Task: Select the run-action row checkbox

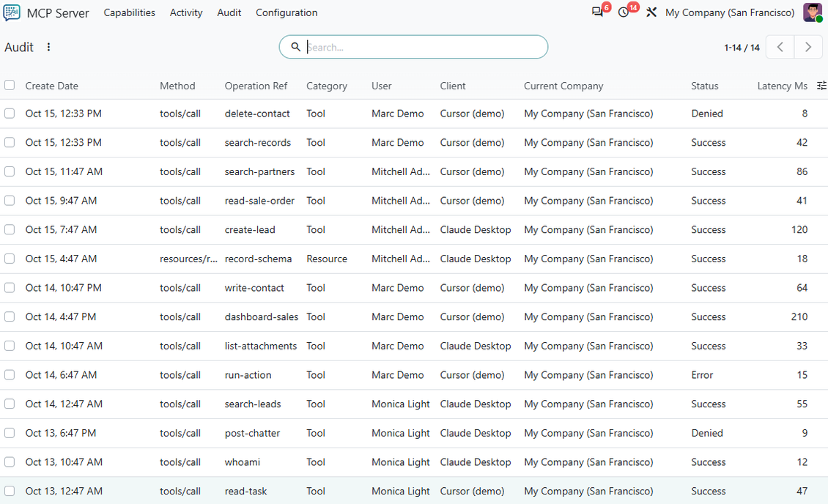Action: (10, 374)
